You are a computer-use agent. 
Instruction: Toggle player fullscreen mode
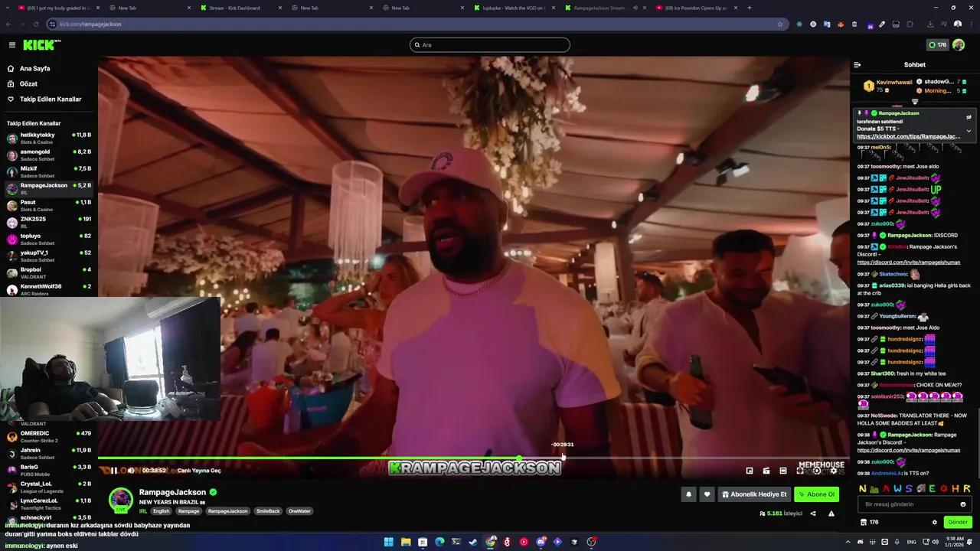pyautogui.click(x=800, y=471)
